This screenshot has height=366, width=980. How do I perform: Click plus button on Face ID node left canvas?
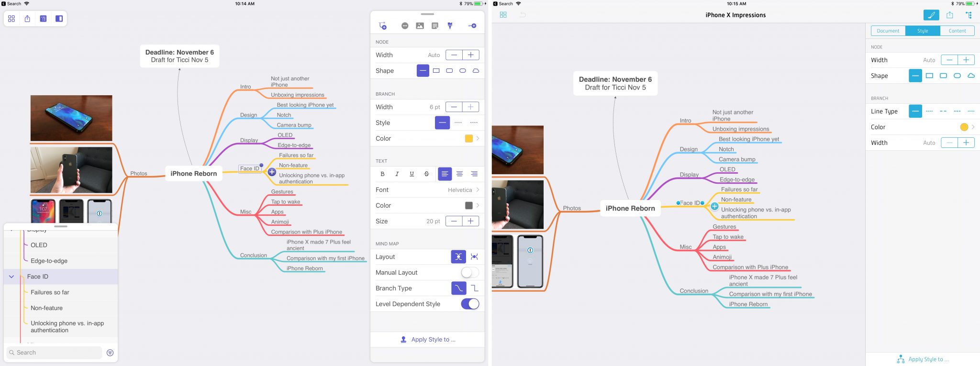(x=272, y=172)
